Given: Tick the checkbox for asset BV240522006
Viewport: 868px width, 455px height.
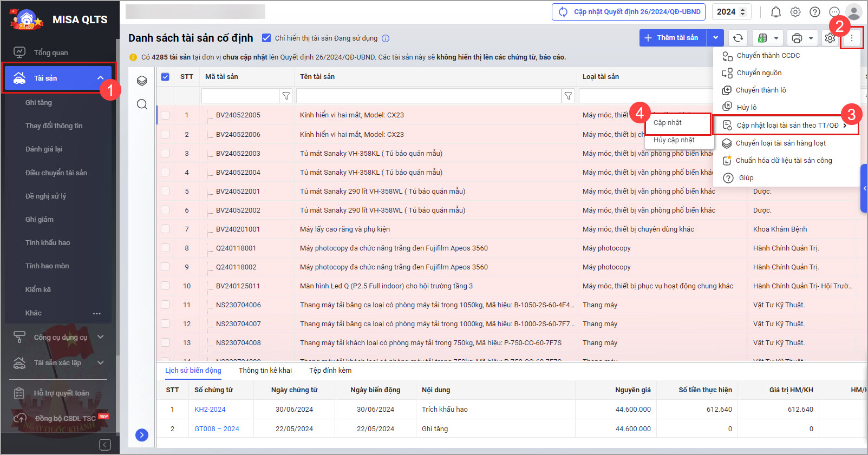Looking at the screenshot, I should (x=165, y=134).
